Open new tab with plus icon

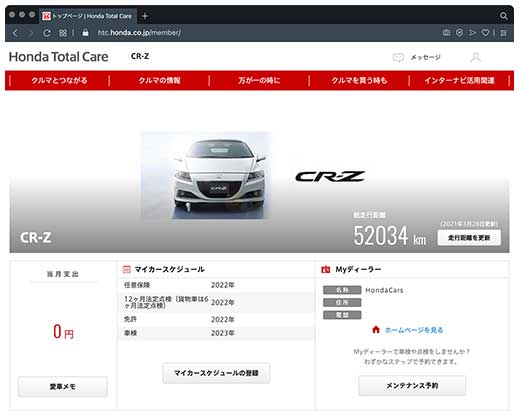145,16
